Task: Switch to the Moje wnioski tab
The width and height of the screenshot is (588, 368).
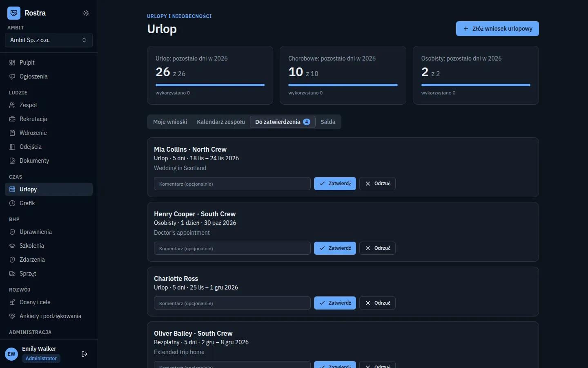Action: [170, 122]
